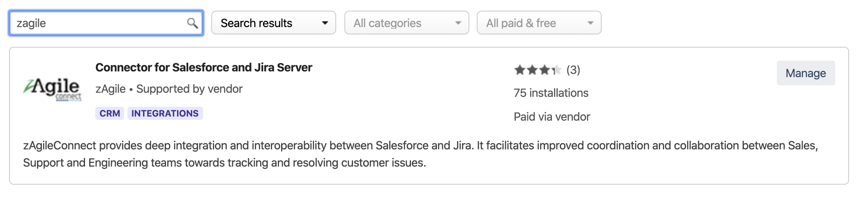
Task: Click the magnifying glass search icon
Action: pos(192,23)
